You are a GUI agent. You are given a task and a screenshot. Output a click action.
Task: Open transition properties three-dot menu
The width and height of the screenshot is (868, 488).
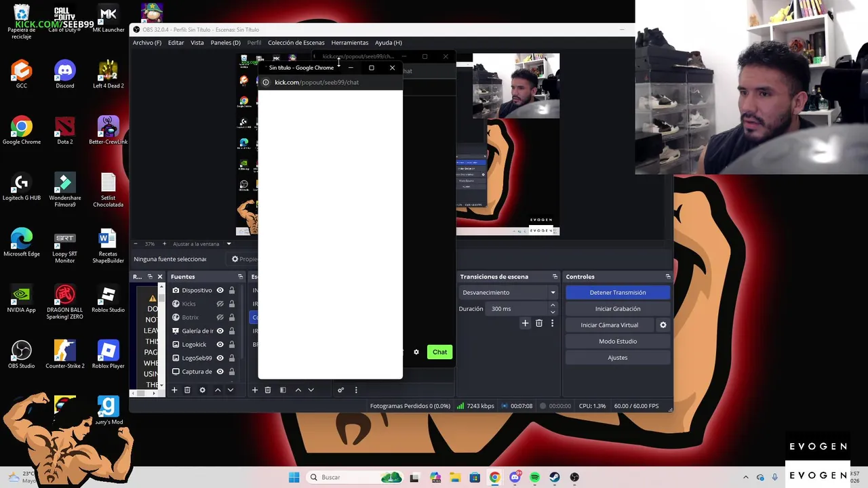click(x=552, y=323)
